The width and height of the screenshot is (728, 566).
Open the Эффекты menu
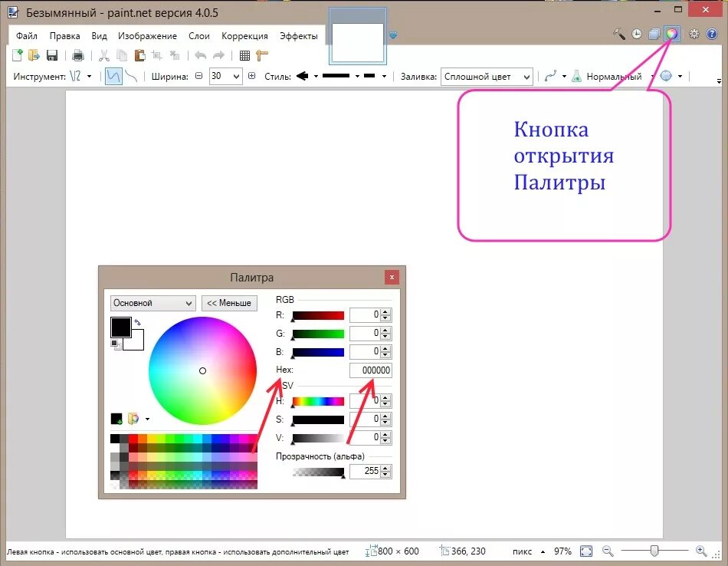tap(299, 36)
